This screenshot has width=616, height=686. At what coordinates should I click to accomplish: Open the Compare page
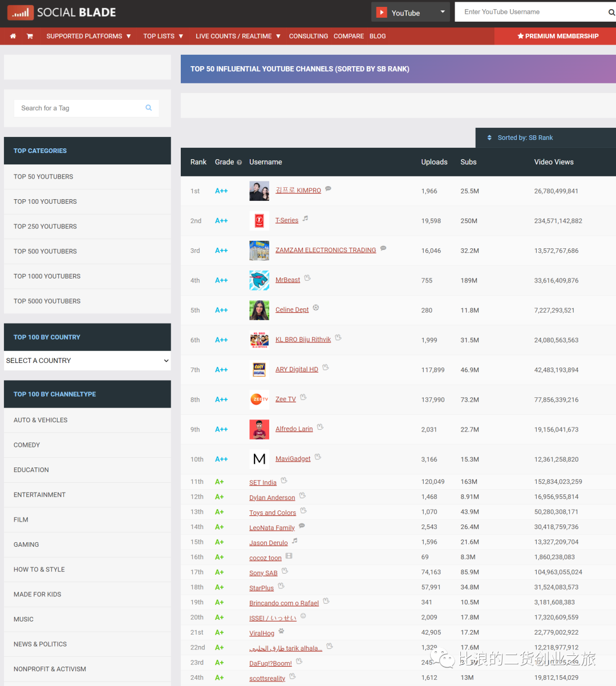click(348, 36)
